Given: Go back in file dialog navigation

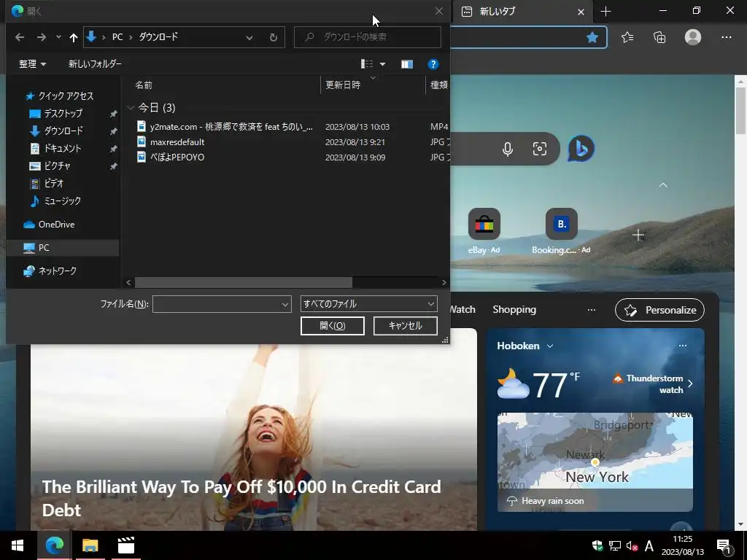Looking at the screenshot, I should [20, 37].
